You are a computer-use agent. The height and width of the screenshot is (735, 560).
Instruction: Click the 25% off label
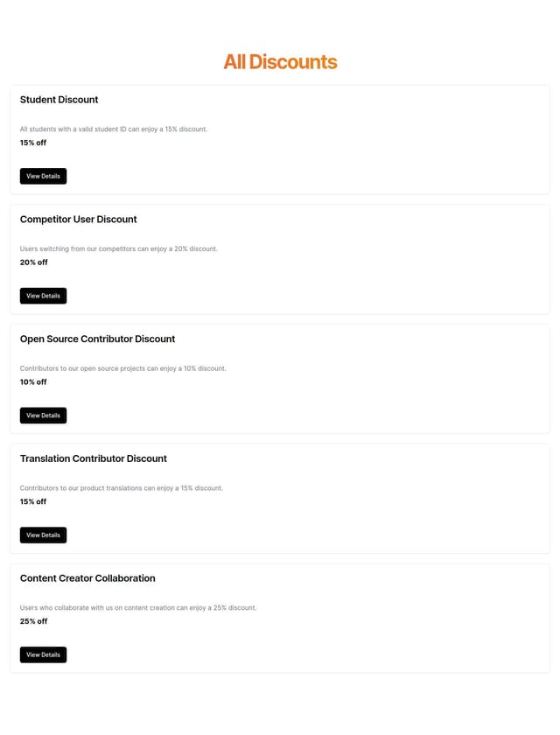(x=33, y=621)
